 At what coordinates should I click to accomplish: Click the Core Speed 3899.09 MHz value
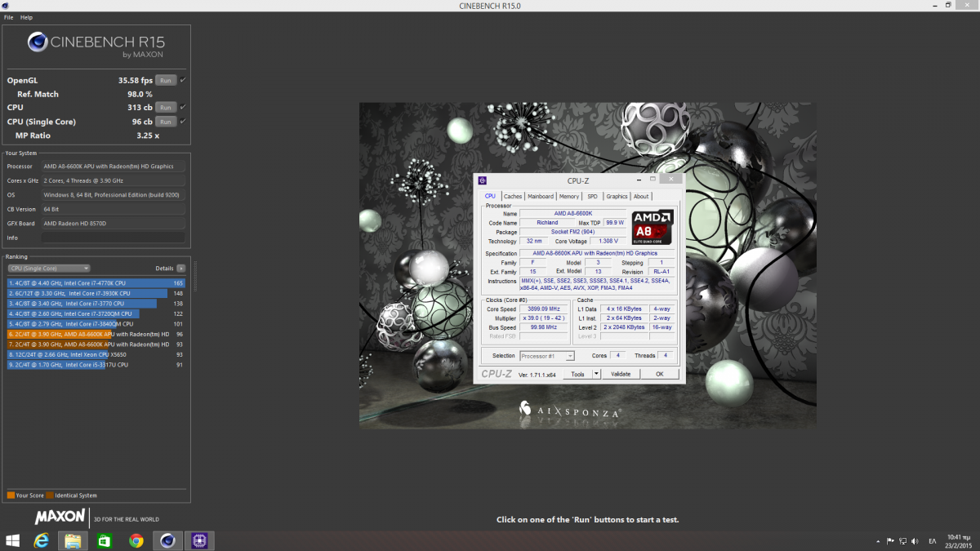click(x=546, y=309)
